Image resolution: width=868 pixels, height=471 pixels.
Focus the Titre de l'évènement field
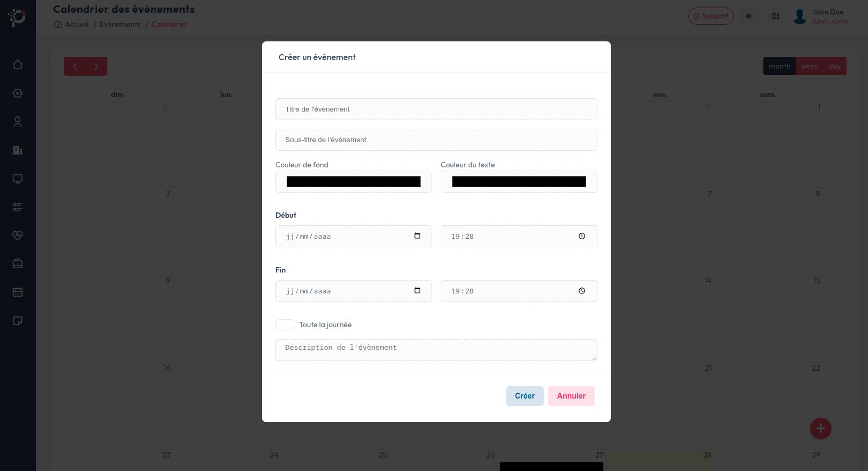436,109
